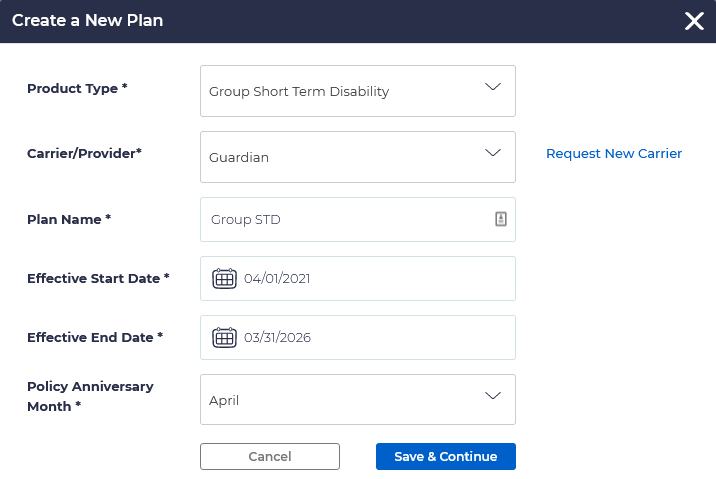716x479 pixels.
Task: Open the end date calendar picker icon
Action: coord(224,338)
